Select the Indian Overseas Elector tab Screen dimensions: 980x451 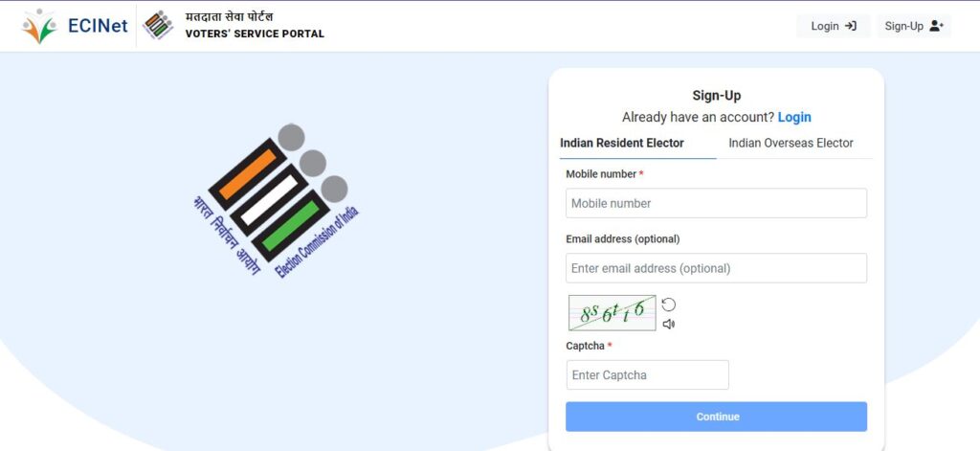(791, 144)
